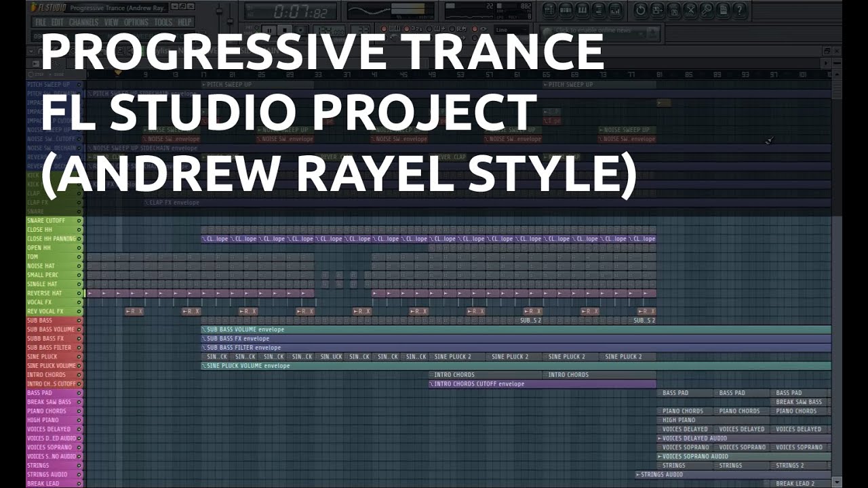This screenshot has height=488, width=868.
Task: Open the EDIT menu
Action: 58,22
